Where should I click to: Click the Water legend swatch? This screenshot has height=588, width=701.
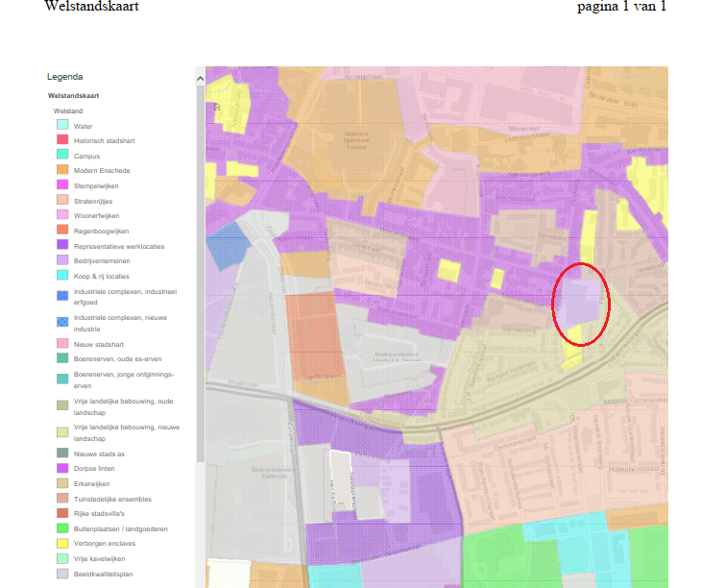[x=61, y=125]
